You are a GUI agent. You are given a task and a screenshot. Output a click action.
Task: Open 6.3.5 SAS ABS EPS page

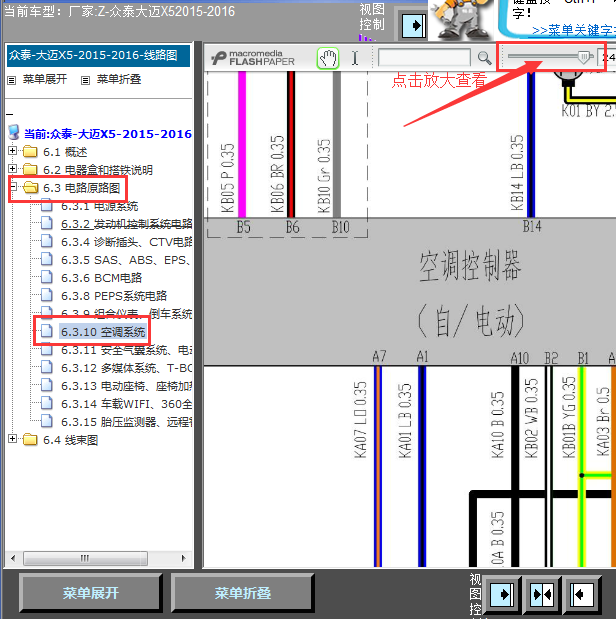click(126, 260)
